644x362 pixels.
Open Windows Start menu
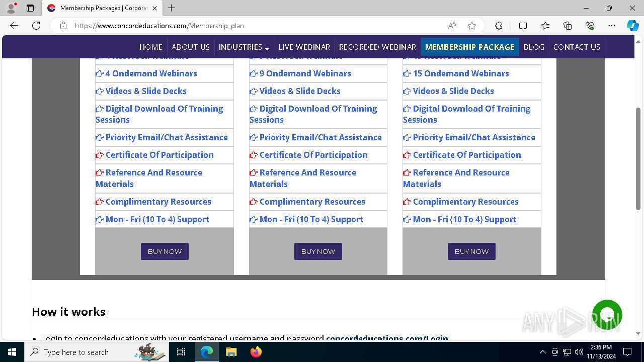[12, 352]
